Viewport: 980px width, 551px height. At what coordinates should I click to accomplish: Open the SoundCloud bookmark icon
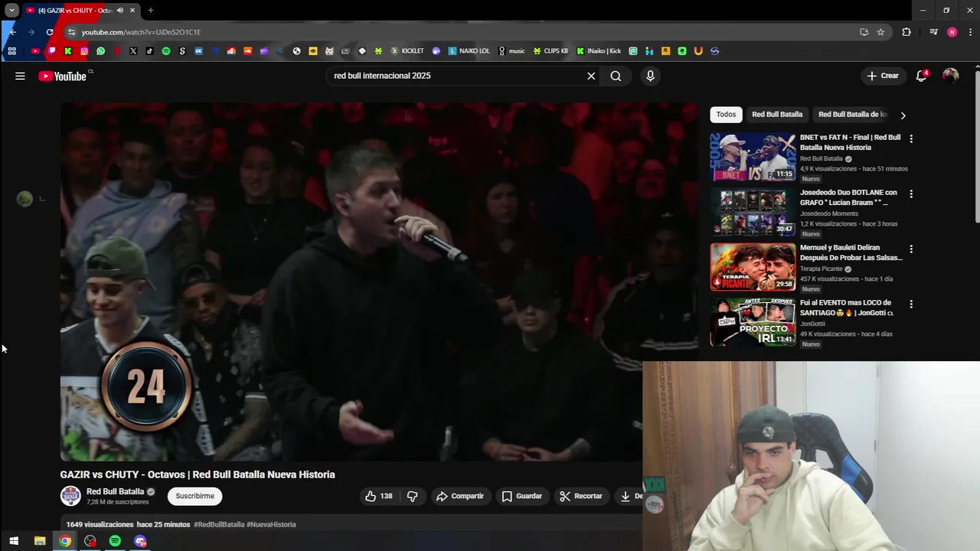pyautogui.click(x=247, y=51)
